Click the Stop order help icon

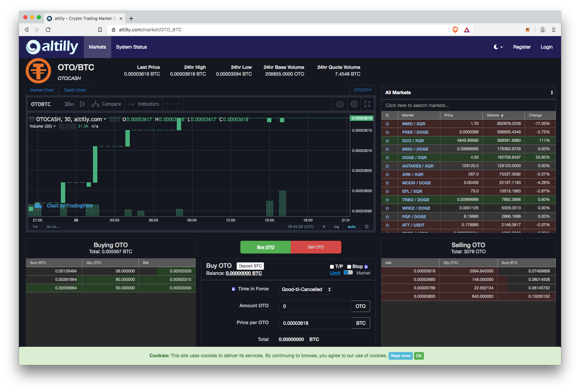pos(366,267)
